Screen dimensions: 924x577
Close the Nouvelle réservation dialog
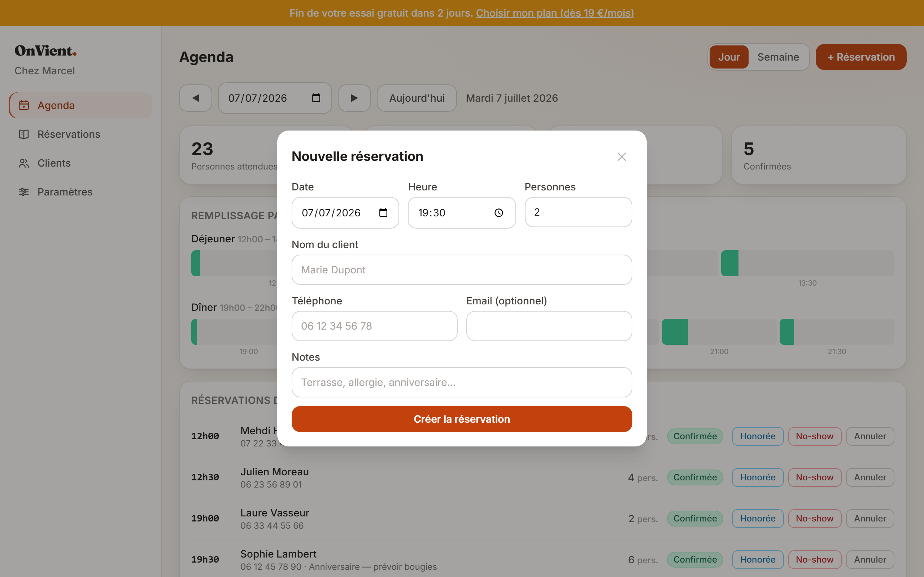click(622, 157)
